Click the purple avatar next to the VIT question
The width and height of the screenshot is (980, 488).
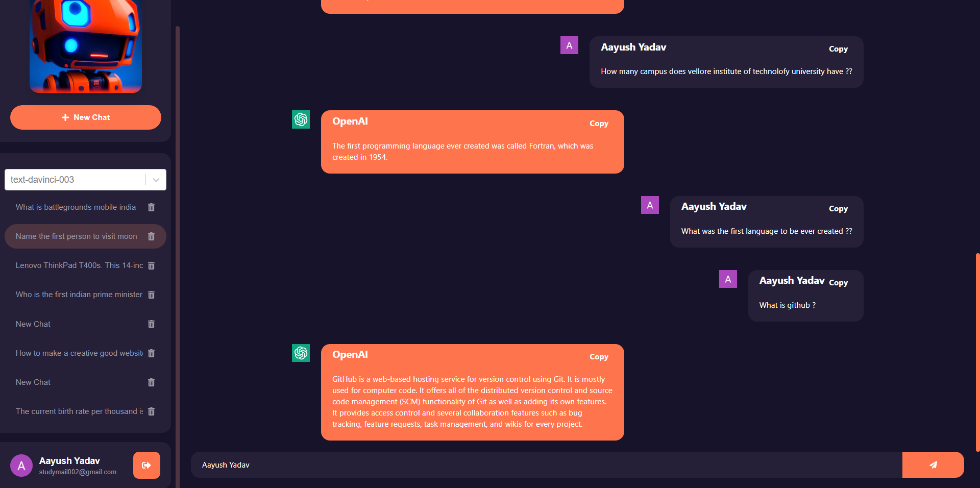point(569,45)
